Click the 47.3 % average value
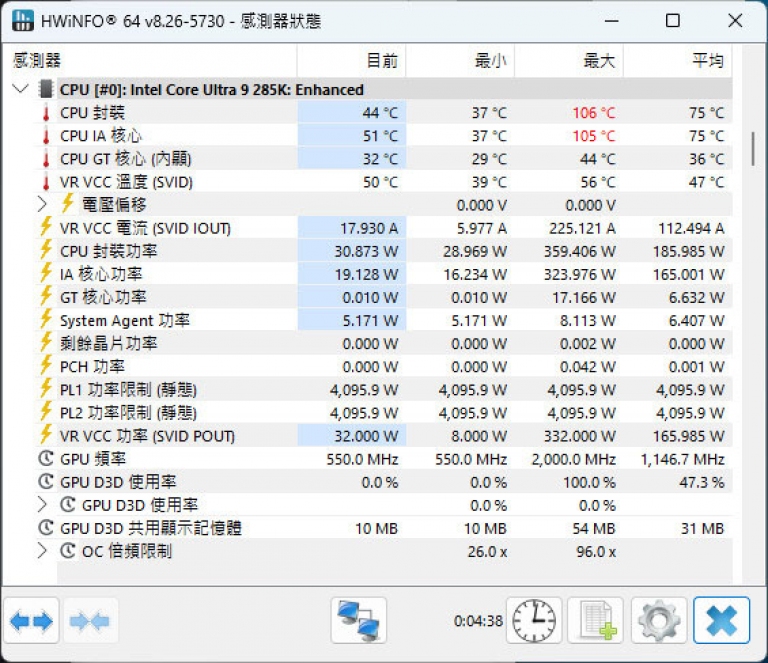This screenshot has height=663, width=768. point(701,482)
